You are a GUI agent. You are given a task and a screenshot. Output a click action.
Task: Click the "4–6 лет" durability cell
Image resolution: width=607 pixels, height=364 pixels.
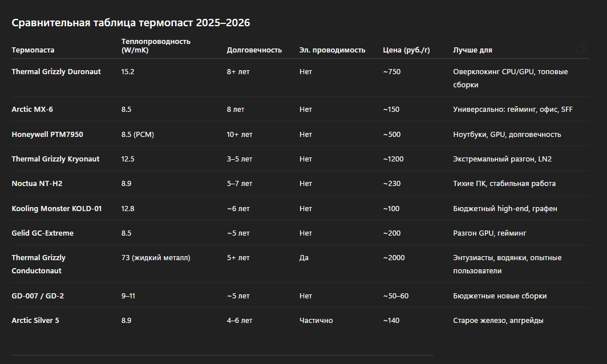coord(240,320)
